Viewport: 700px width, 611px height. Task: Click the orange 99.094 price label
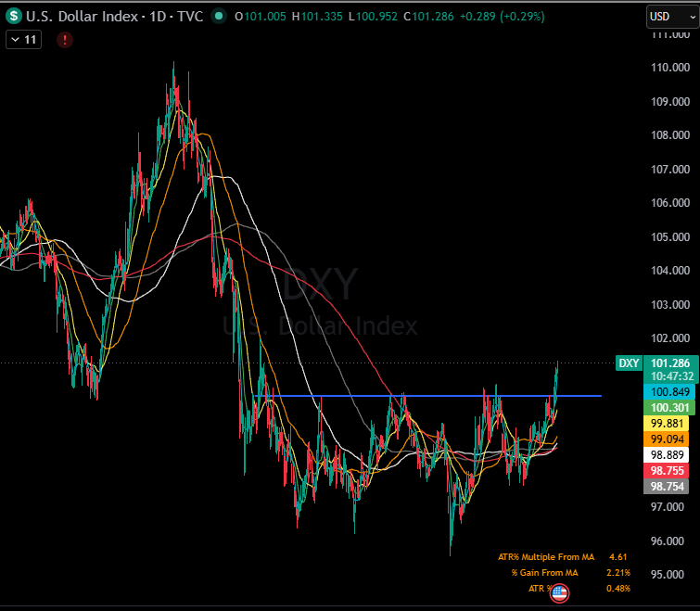(667, 439)
